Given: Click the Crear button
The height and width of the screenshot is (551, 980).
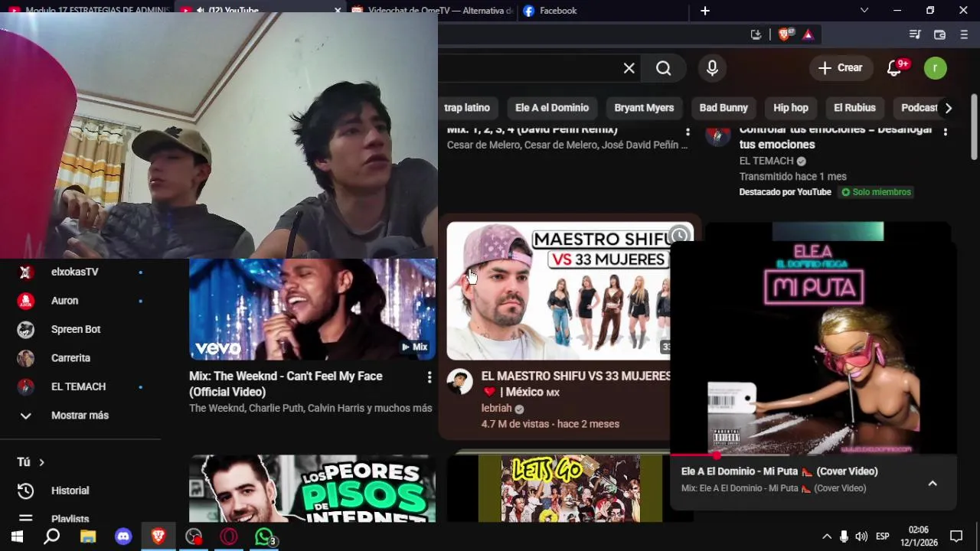Looking at the screenshot, I should [841, 68].
